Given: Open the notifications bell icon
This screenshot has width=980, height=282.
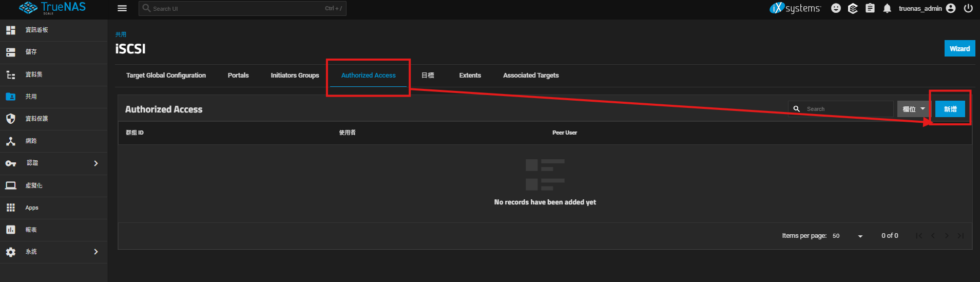Looking at the screenshot, I should 887,8.
